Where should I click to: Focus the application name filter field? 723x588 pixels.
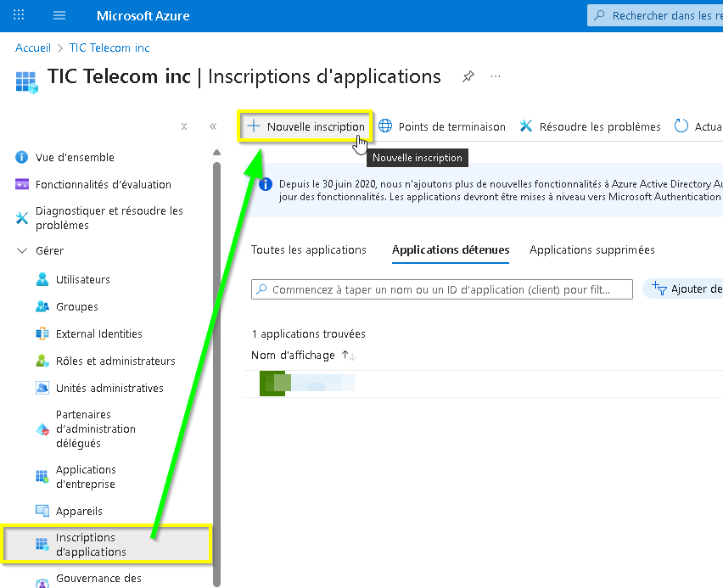point(442,289)
